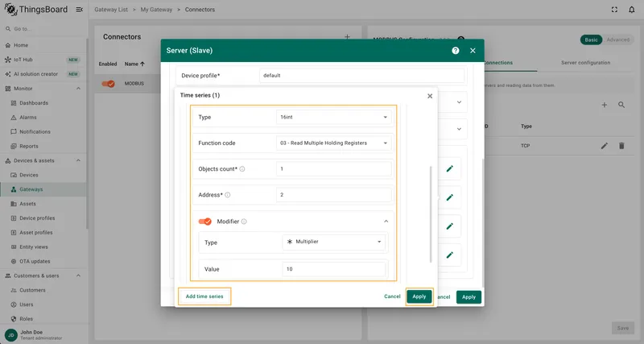The image size is (644, 344).
Task: Cancel the Time series panel
Action: click(x=392, y=296)
